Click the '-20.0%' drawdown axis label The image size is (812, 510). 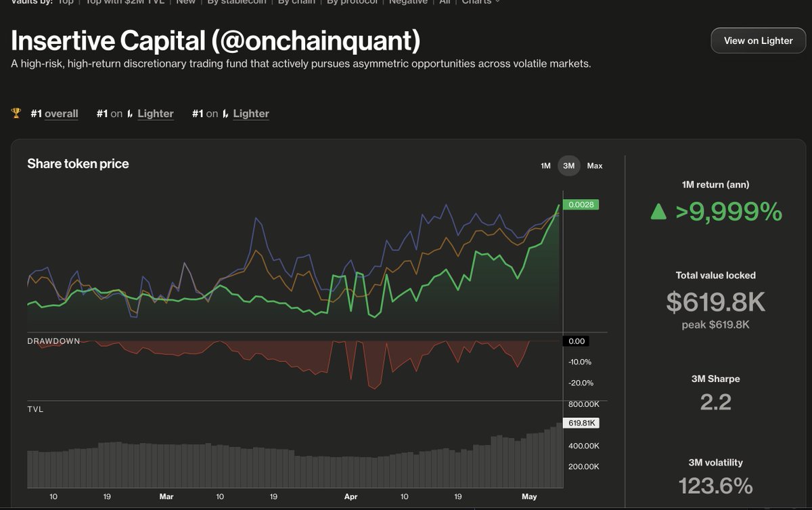point(581,383)
